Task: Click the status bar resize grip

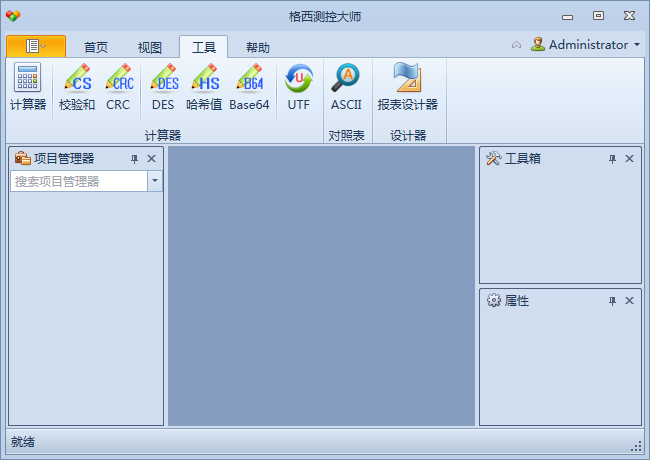Action: (636, 446)
